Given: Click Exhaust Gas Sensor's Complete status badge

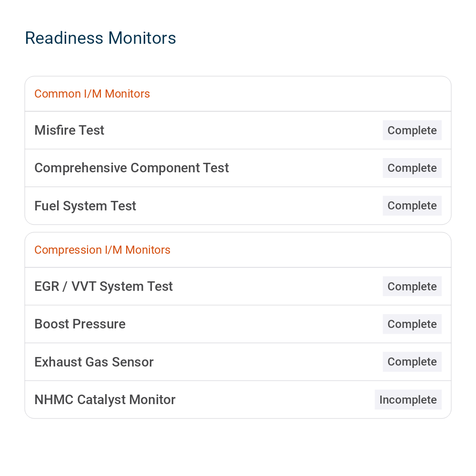Looking at the screenshot, I should 412,362.
